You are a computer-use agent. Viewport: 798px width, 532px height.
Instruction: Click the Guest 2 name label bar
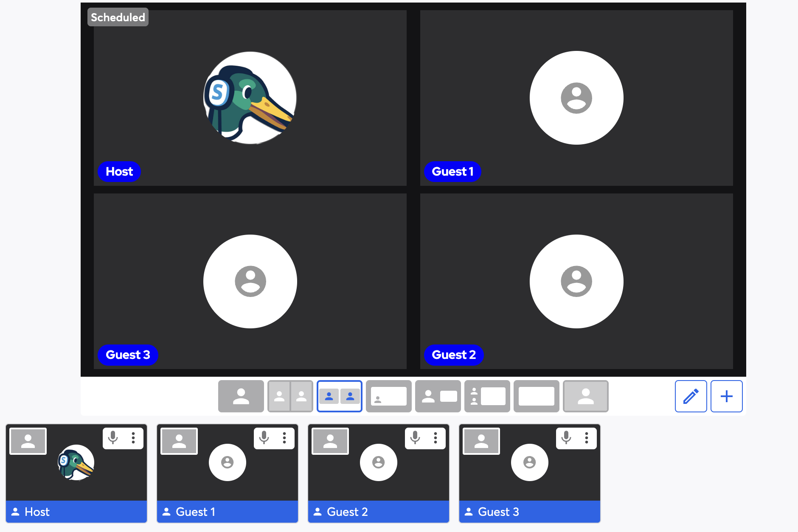pos(379,512)
